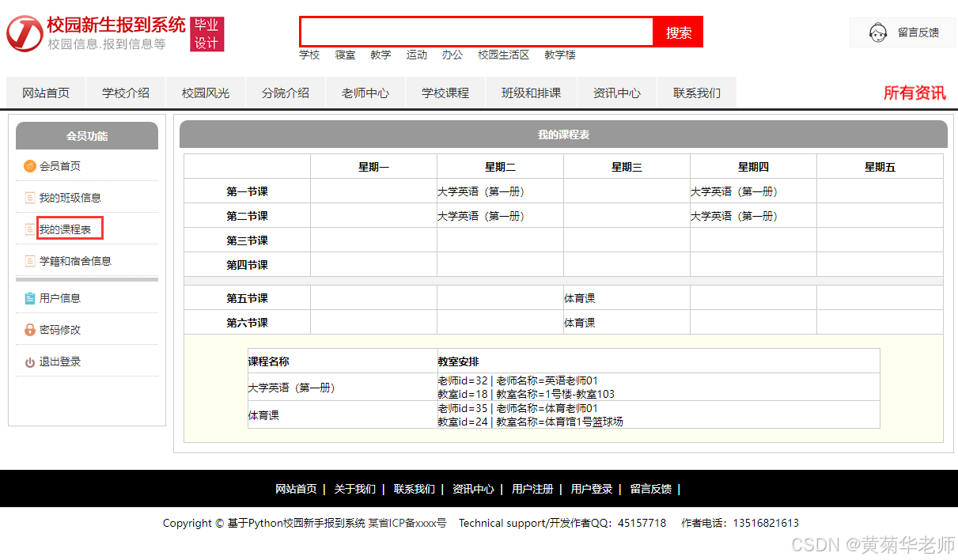
Task: Open 班级和排课 in the navigation bar
Action: 531,93
